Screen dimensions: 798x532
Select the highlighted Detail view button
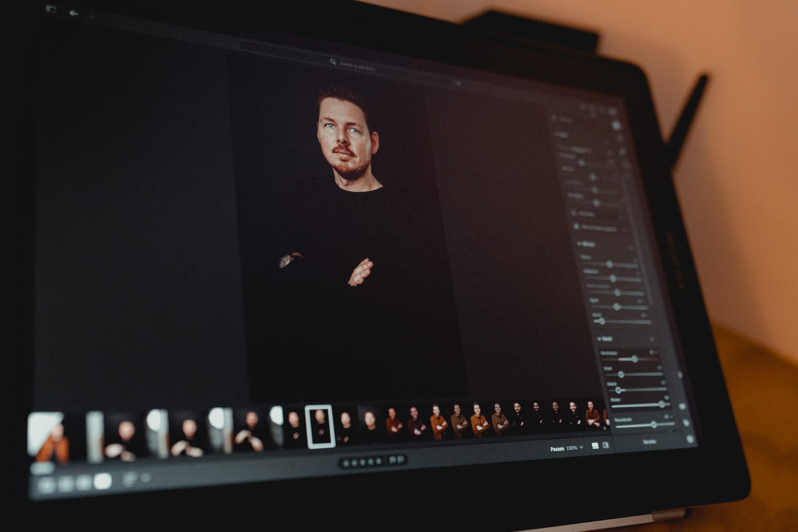[x=103, y=481]
